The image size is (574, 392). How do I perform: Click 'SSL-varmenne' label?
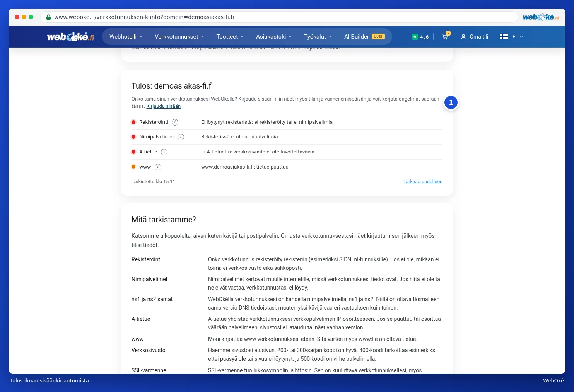point(149,370)
